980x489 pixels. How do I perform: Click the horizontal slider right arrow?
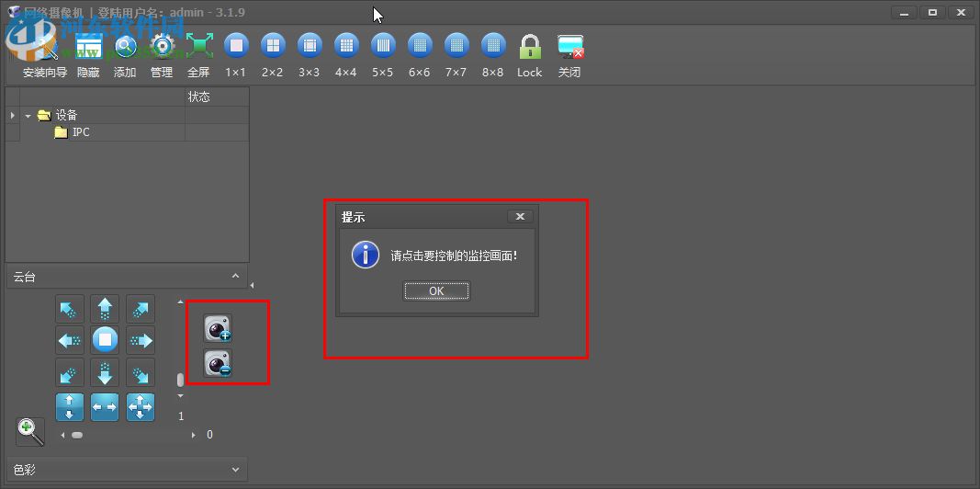point(194,435)
